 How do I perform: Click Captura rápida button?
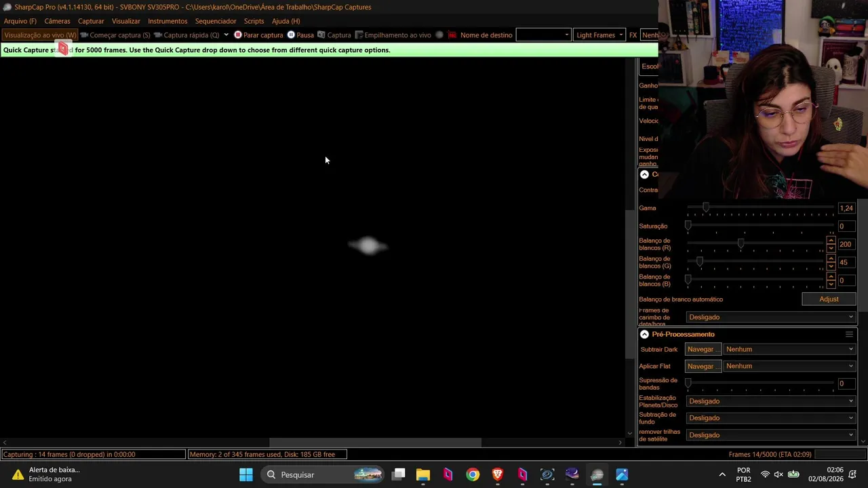click(x=186, y=35)
